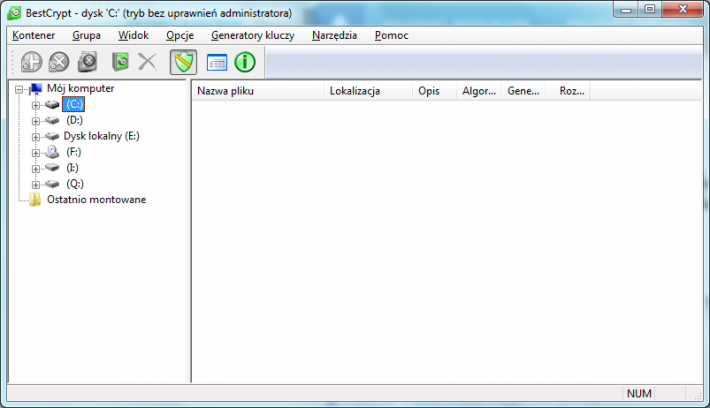Sort by Nazwa pliku column header
This screenshot has width=710, height=408.
pos(258,91)
